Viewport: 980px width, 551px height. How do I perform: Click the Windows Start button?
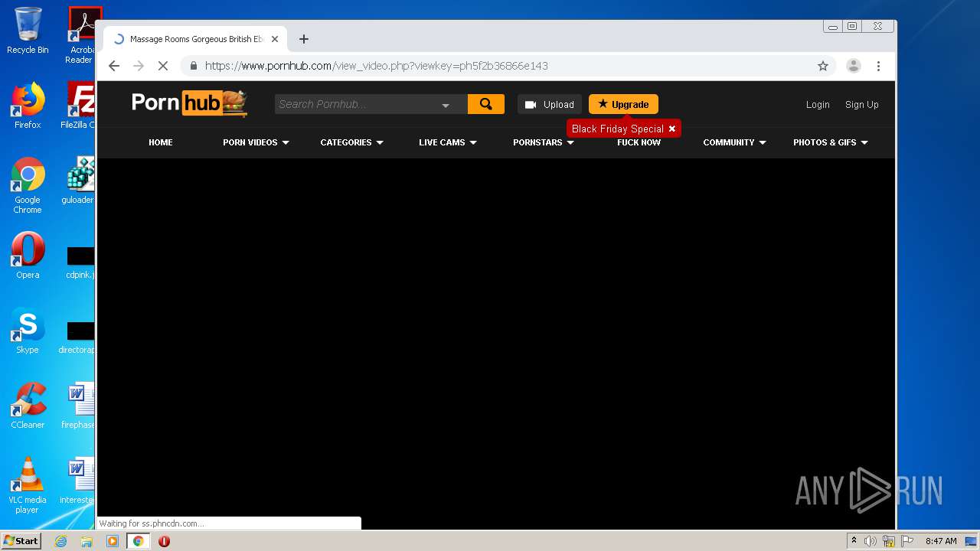click(21, 541)
